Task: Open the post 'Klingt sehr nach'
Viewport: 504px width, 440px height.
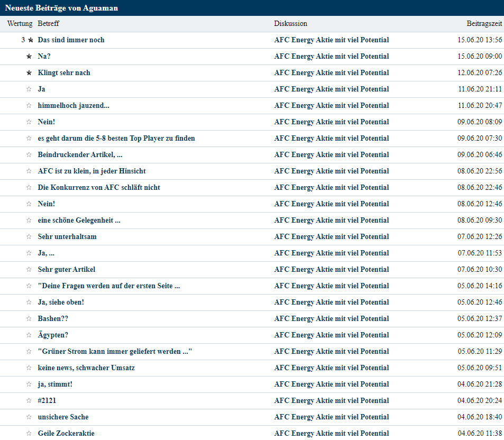Action: (x=64, y=73)
